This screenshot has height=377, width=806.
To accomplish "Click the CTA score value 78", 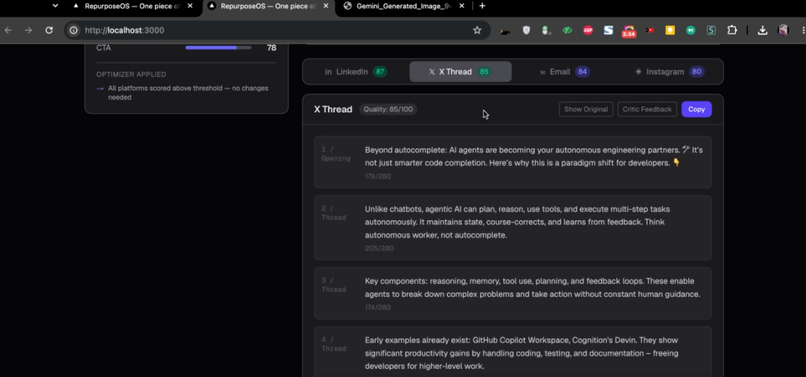I will click(x=271, y=48).
